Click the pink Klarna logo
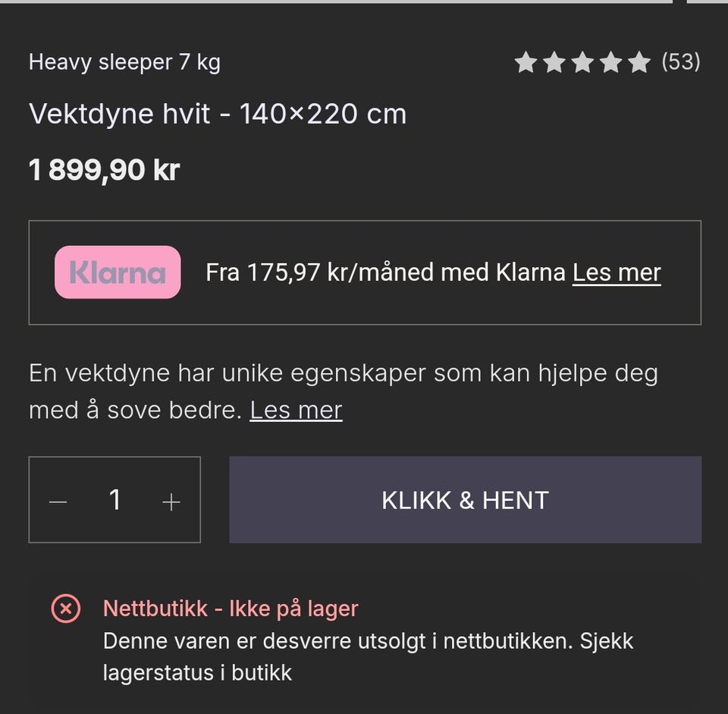This screenshot has height=714, width=728. 118,272
